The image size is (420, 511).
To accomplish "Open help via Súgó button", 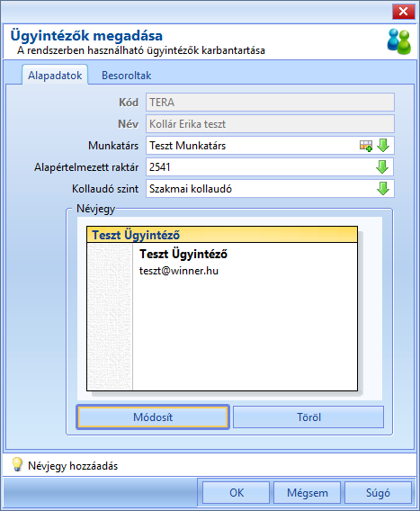I will (x=378, y=493).
